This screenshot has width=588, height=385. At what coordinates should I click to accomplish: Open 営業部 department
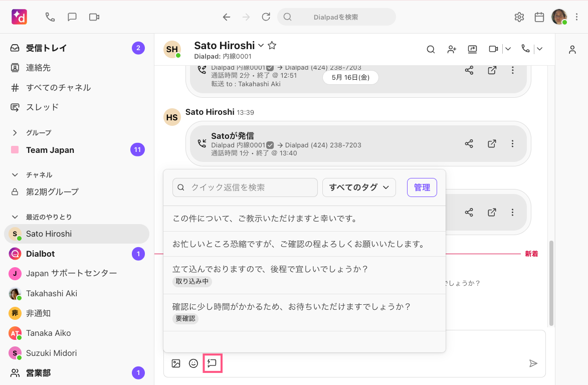pos(77,372)
